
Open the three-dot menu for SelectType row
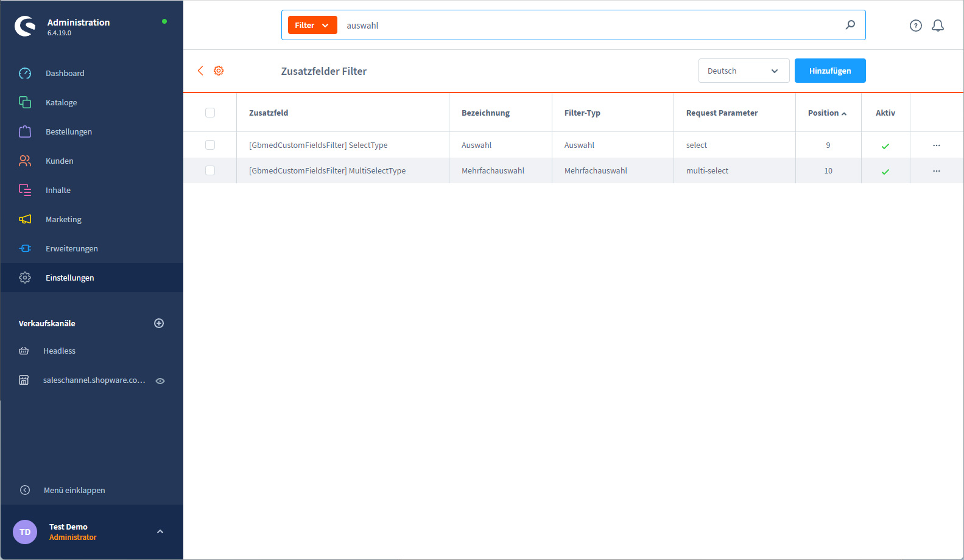(x=937, y=145)
